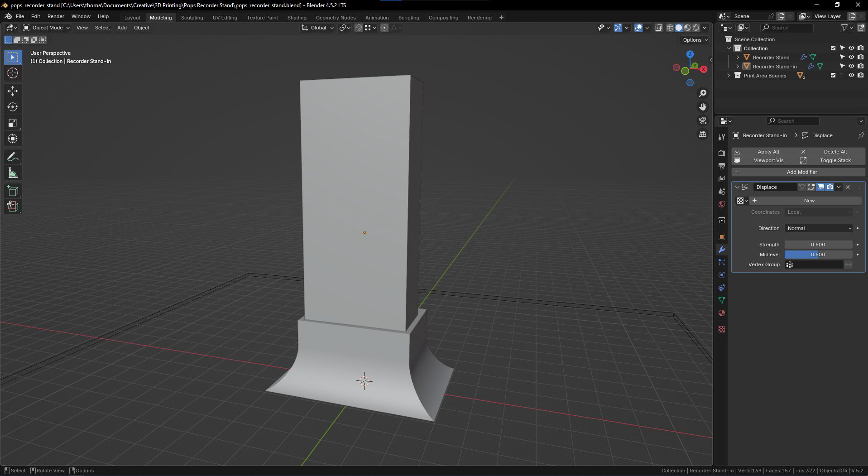The width and height of the screenshot is (868, 476).
Task: Collapse the Displace modifier panel
Action: coord(737,187)
